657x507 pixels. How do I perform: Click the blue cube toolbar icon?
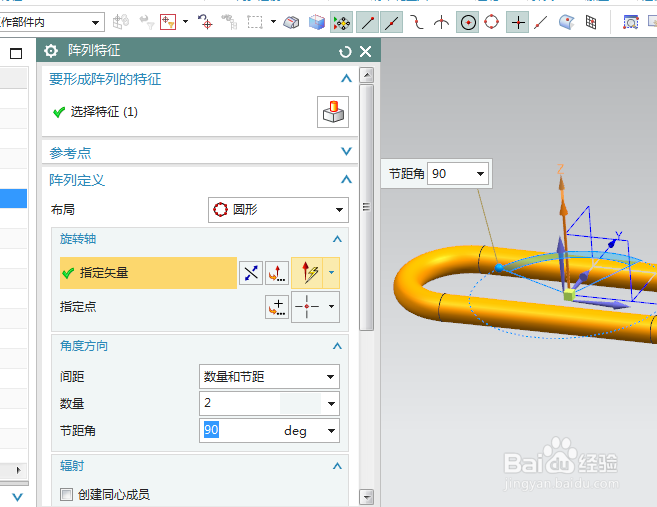click(317, 22)
